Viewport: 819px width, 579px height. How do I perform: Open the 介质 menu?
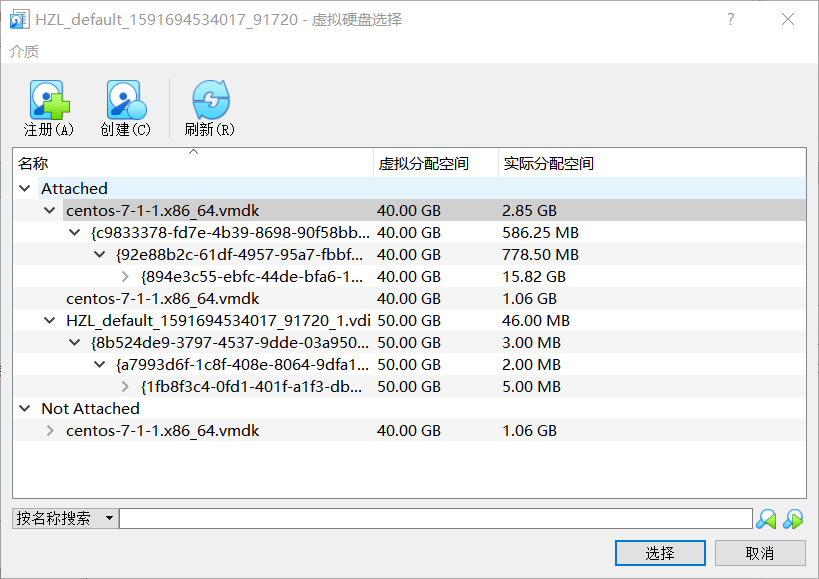point(24,52)
